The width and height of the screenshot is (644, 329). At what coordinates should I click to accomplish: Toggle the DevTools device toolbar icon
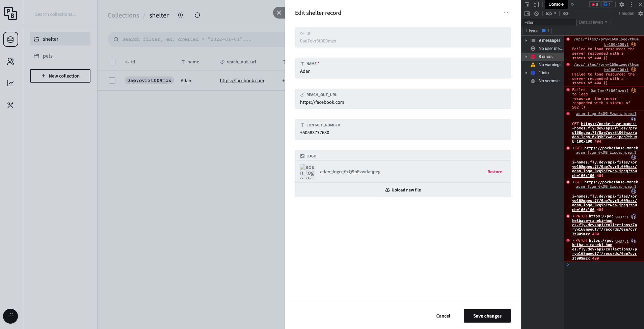[536, 4]
